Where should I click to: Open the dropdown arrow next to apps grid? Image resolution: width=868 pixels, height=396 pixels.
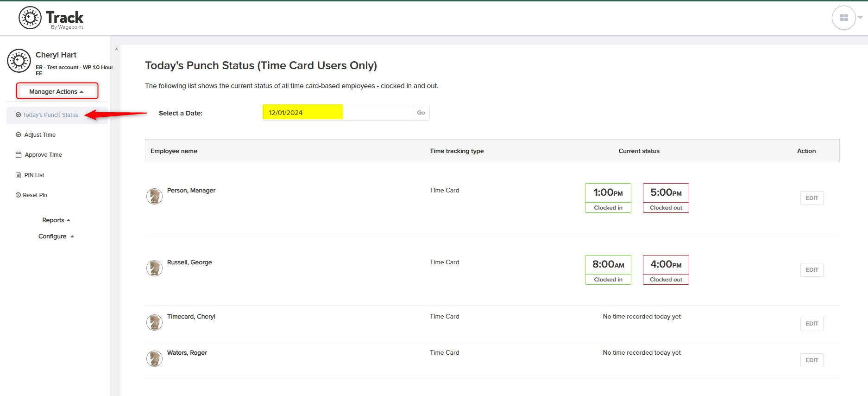coord(860,18)
